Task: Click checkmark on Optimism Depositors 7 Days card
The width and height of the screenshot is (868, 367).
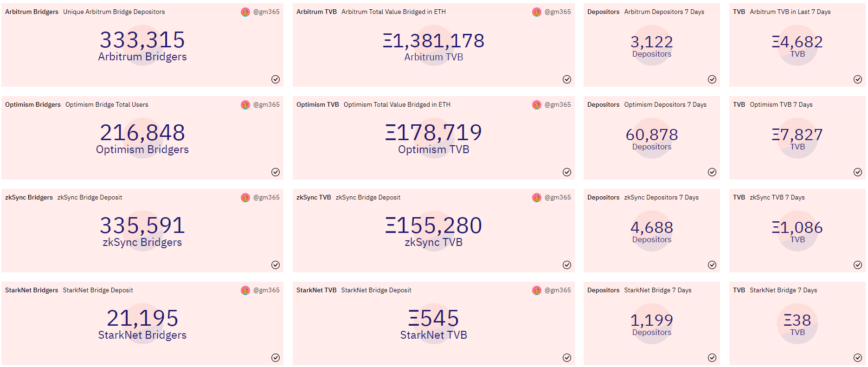Action: point(712,172)
